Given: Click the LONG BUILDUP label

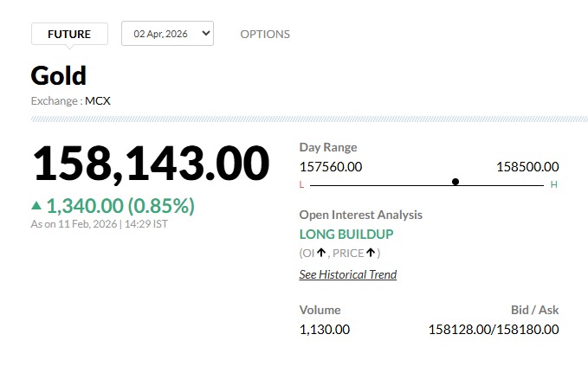Looking at the screenshot, I should [x=346, y=234].
